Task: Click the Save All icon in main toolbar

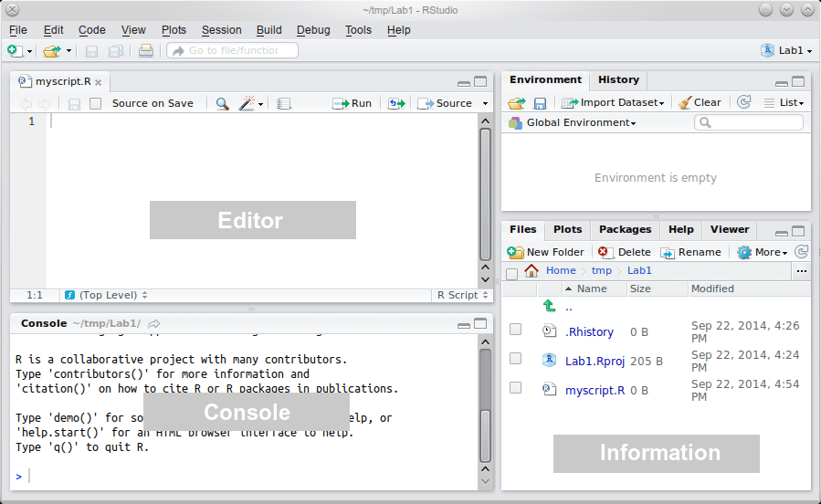Action: click(x=116, y=51)
